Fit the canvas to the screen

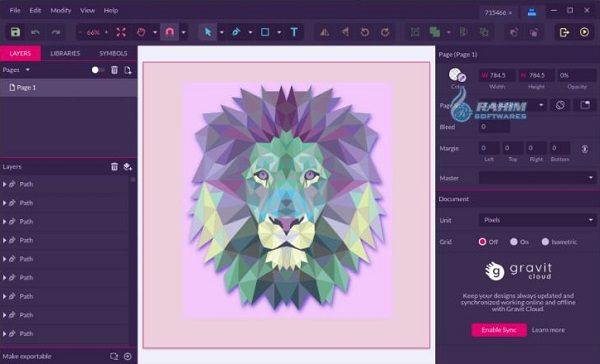click(x=121, y=32)
